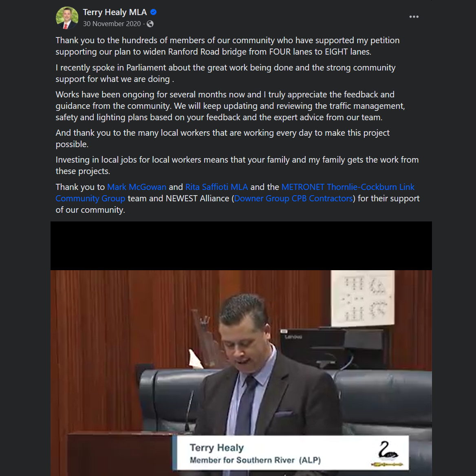Open the 30 November 2020 post date
This screenshot has width=476, height=476.
coord(112,24)
